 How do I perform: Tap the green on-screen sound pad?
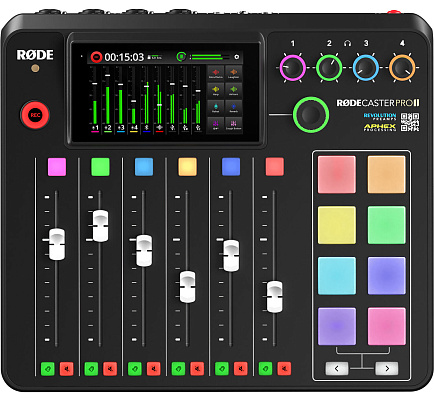(x=233, y=90)
